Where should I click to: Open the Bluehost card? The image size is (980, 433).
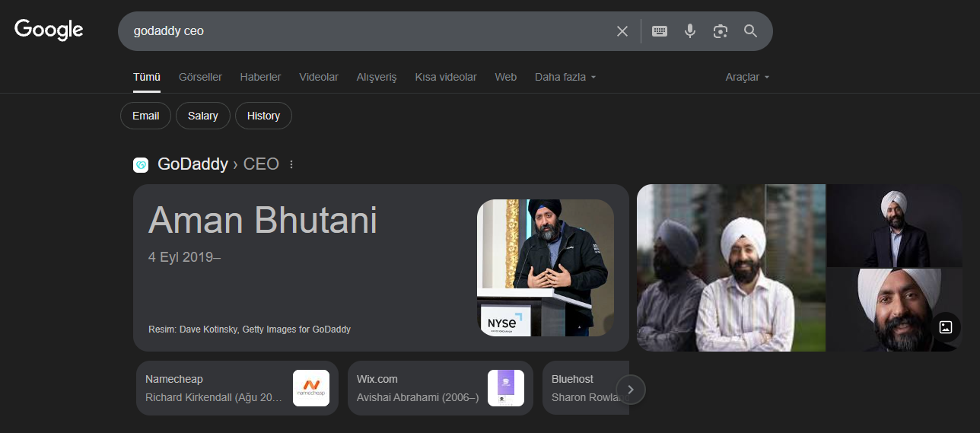(586, 388)
